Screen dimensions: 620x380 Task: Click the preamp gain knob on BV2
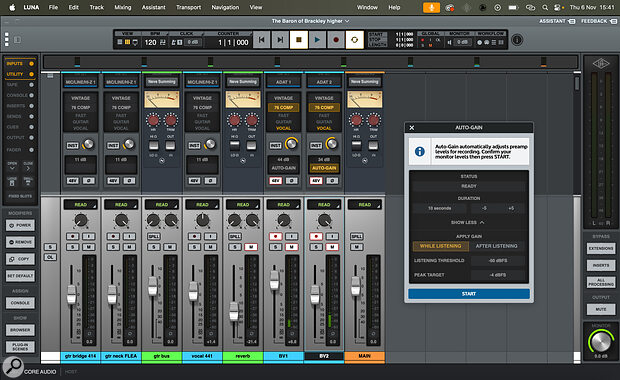(332, 144)
